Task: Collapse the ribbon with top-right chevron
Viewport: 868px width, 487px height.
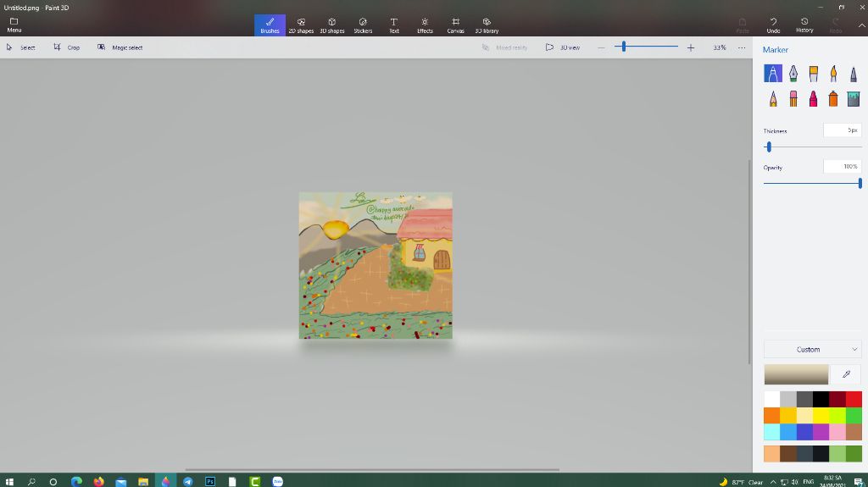Action: (861, 25)
